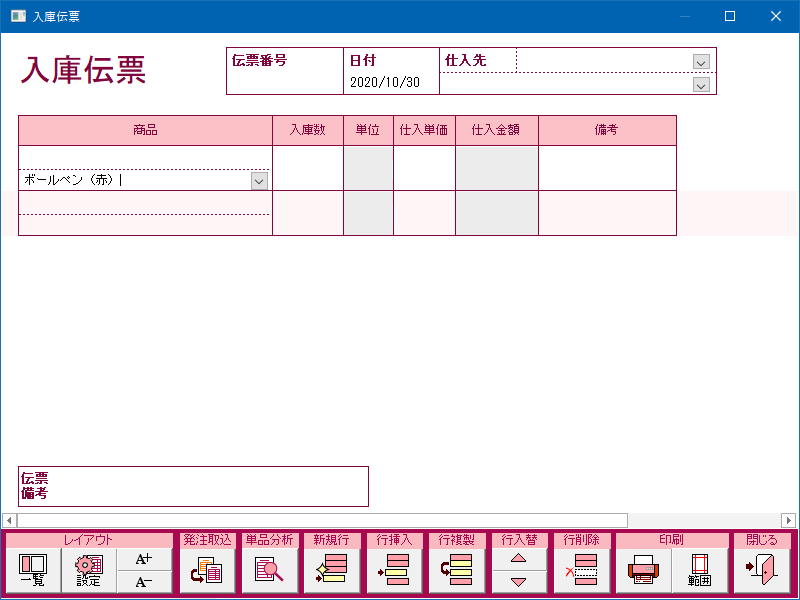The image size is (800, 600).
Task: Add a row with 新規行 icon
Action: coord(331,571)
